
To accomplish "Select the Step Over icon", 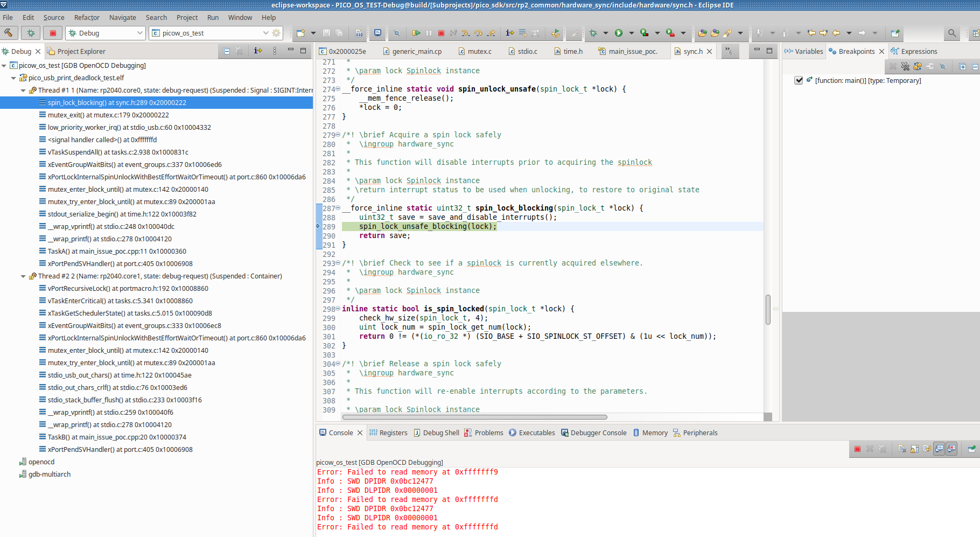I will click(479, 33).
